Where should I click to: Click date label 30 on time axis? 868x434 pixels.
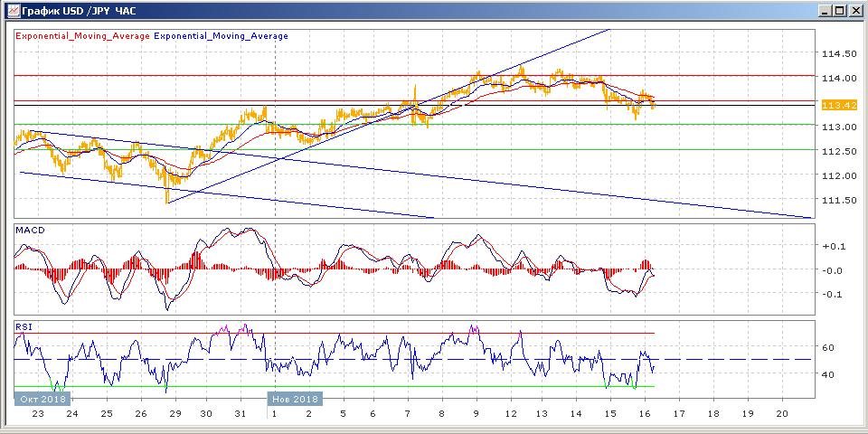[206, 414]
